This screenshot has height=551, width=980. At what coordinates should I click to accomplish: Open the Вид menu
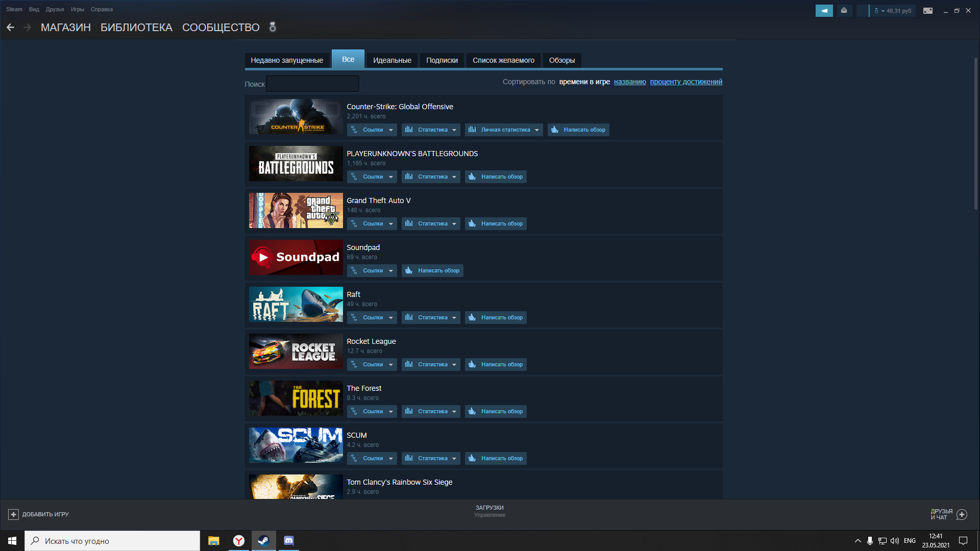34,9
